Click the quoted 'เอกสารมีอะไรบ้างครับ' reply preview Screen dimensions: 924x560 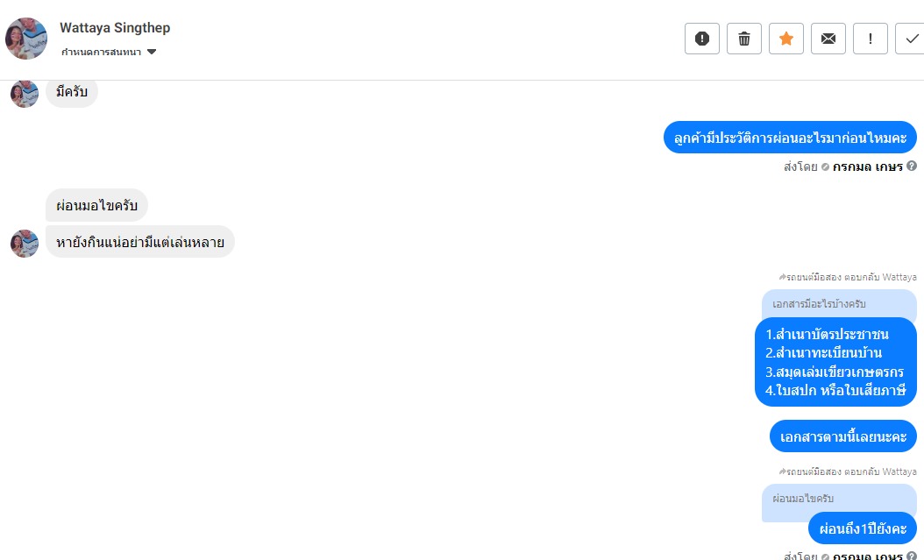[x=838, y=303]
